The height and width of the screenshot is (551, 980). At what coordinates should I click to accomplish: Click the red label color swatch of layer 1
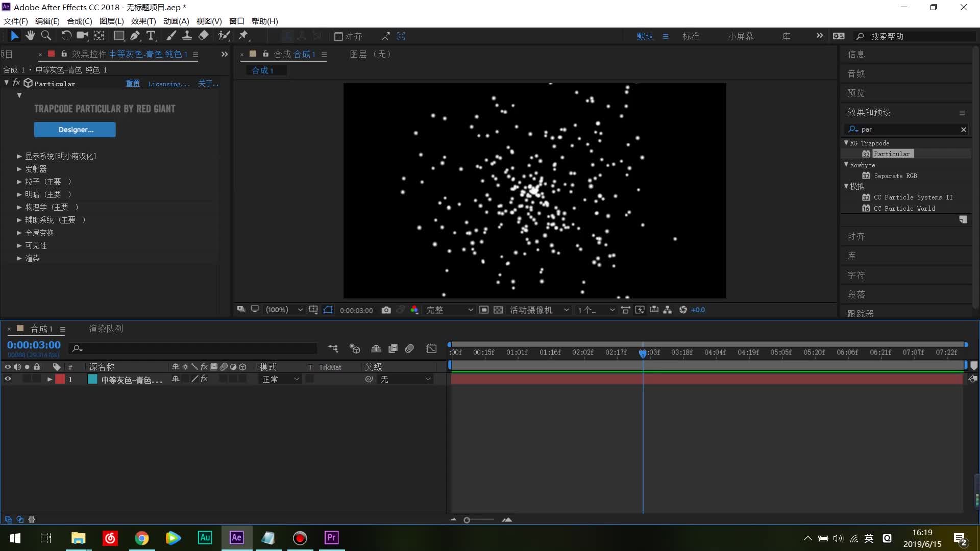(60, 379)
